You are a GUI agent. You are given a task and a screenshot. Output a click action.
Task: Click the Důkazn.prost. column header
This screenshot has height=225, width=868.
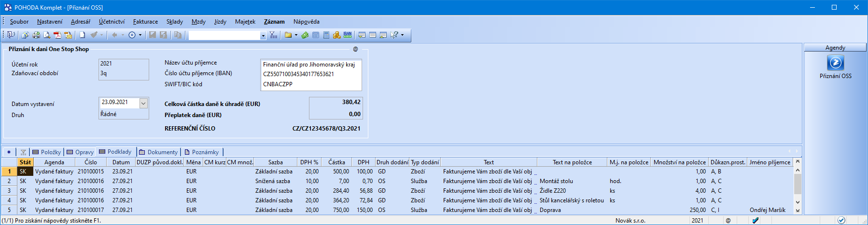tap(728, 162)
